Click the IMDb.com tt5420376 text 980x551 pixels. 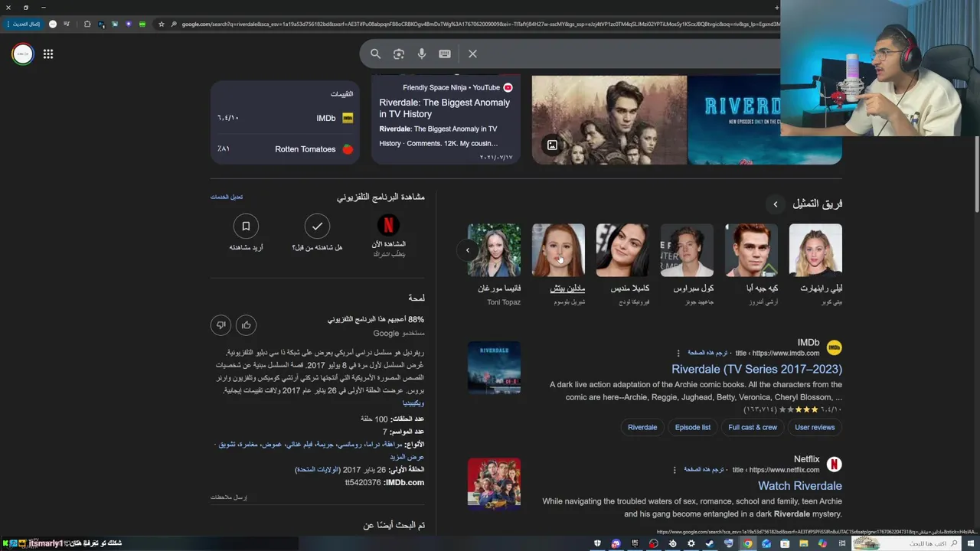click(384, 483)
